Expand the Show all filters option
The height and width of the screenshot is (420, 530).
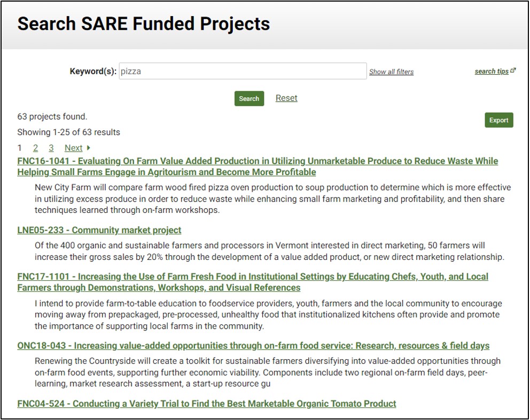391,72
